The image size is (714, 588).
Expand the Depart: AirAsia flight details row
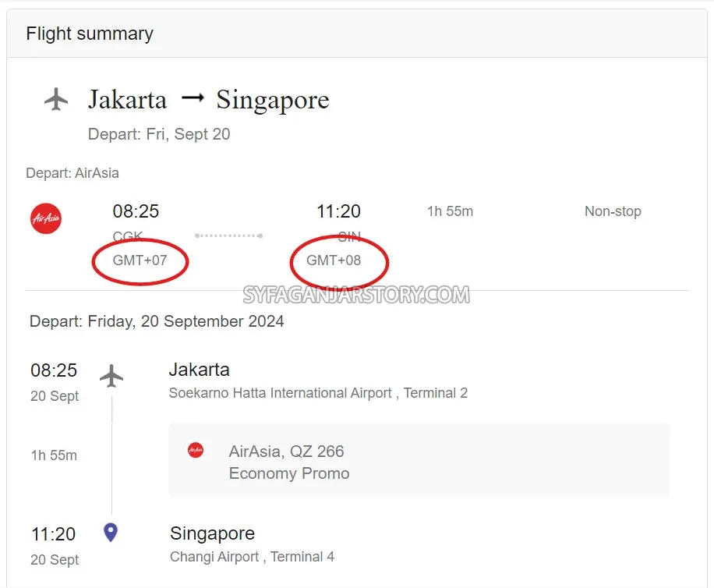pos(72,172)
